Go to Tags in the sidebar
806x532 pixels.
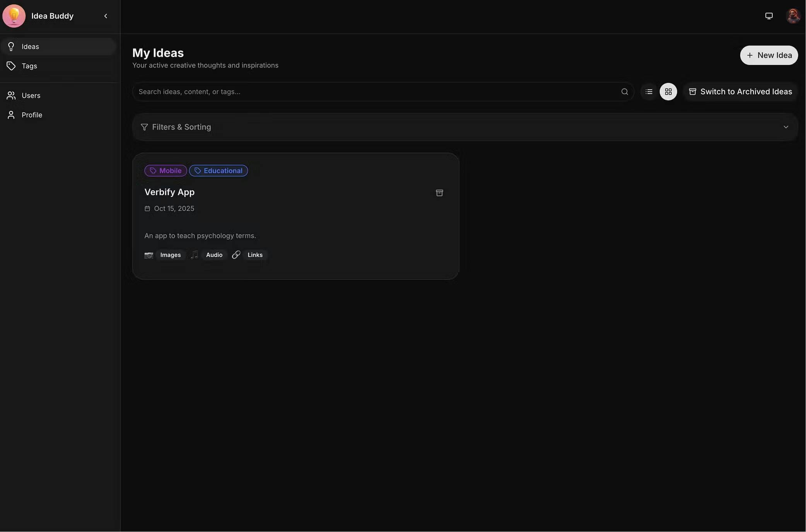[x=29, y=66]
